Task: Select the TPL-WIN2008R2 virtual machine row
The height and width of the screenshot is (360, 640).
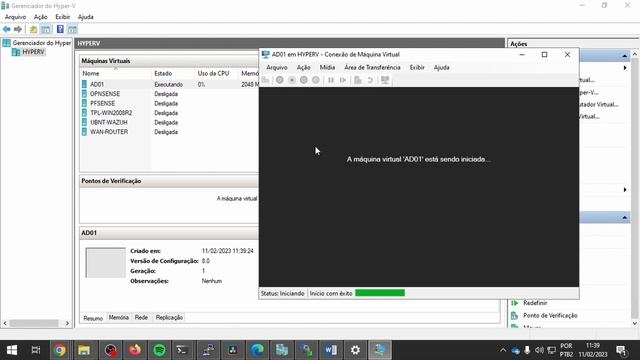Action: coord(169,113)
